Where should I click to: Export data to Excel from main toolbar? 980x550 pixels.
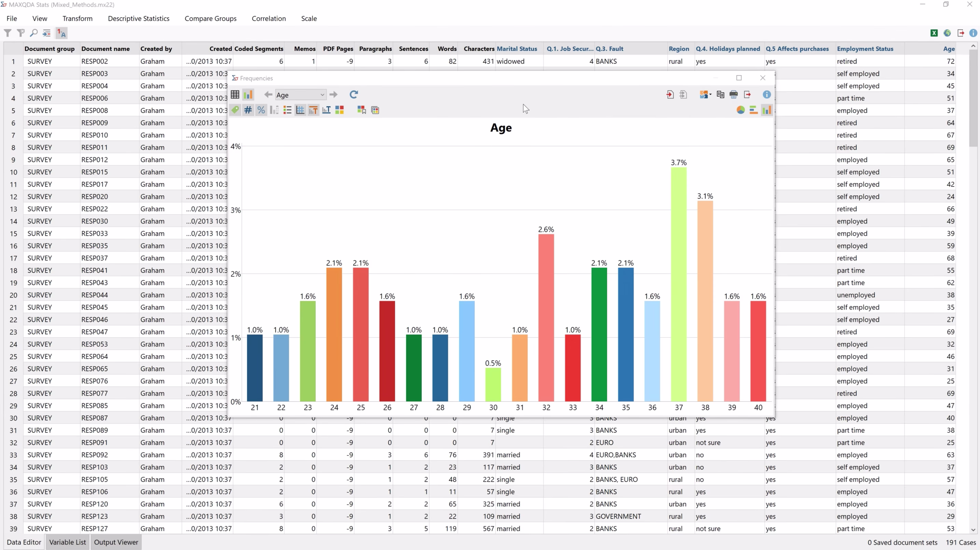point(934,33)
